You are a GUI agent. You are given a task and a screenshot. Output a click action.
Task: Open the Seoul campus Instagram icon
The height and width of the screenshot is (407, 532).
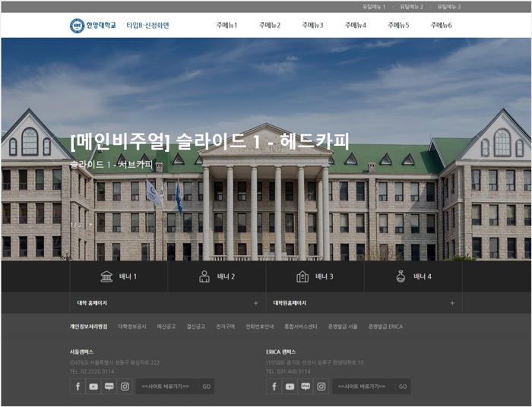tap(125, 386)
